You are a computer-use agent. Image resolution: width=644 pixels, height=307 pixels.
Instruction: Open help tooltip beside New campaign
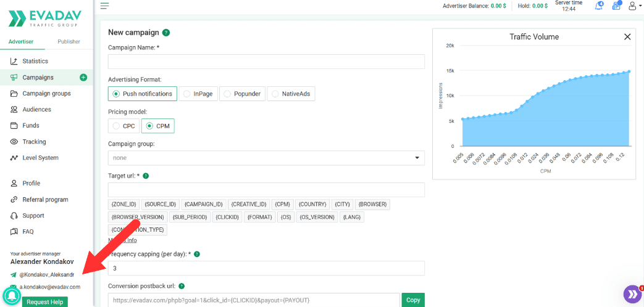[166, 33]
